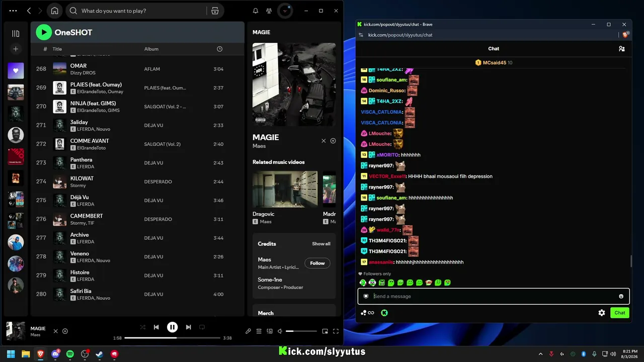Toggle shuffle in the Spotify player
Viewport: 644px width, 362px height.
[x=143, y=327]
